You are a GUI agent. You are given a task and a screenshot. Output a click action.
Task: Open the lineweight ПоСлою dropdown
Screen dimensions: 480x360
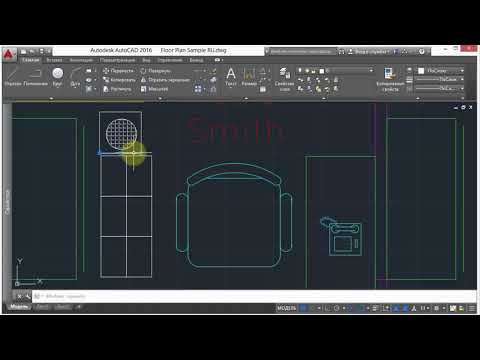[440, 79]
